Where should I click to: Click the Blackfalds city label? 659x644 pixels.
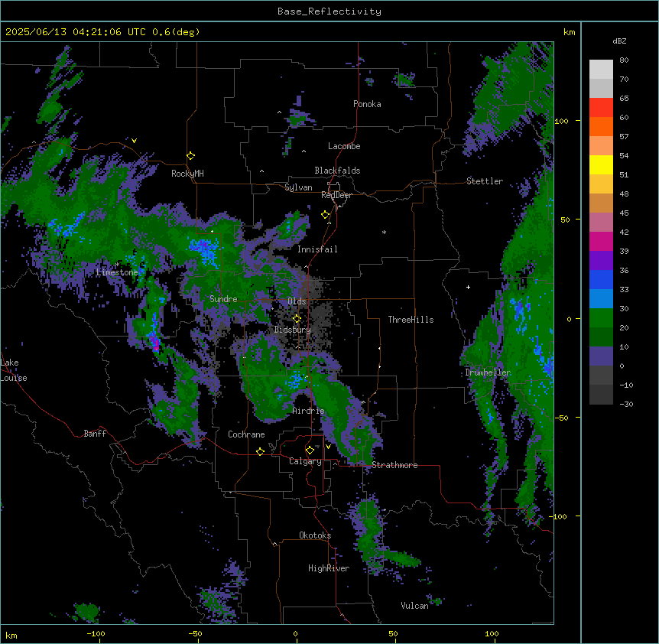337,171
